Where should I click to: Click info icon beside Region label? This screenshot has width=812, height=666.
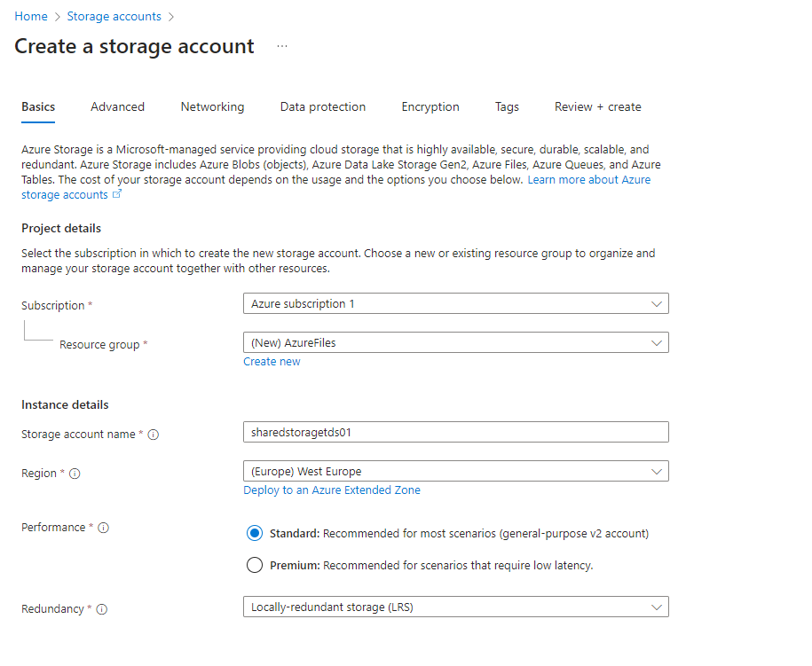click(x=75, y=474)
